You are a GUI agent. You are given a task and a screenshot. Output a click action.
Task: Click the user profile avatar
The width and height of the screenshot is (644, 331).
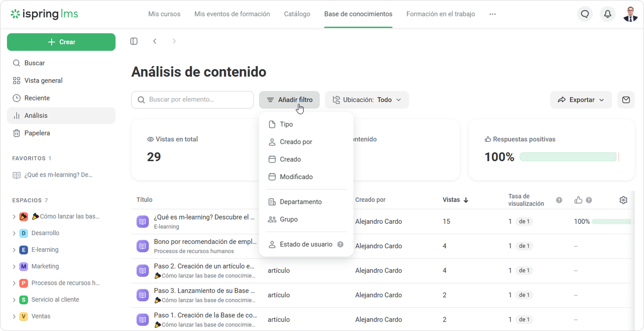click(630, 14)
